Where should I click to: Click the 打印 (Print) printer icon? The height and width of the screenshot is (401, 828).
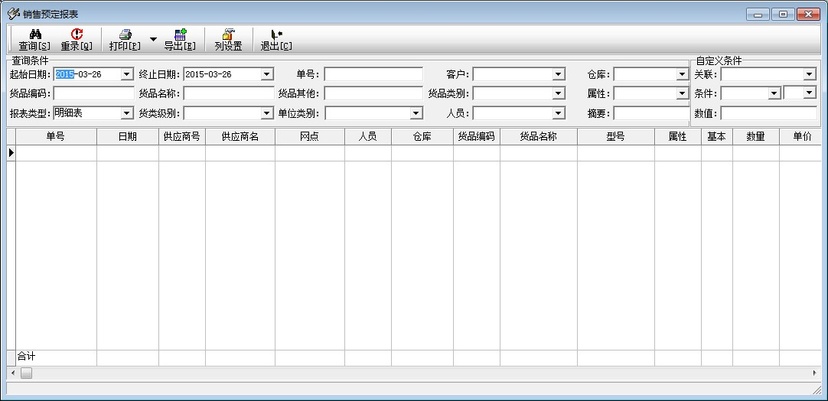pyautogui.click(x=125, y=35)
